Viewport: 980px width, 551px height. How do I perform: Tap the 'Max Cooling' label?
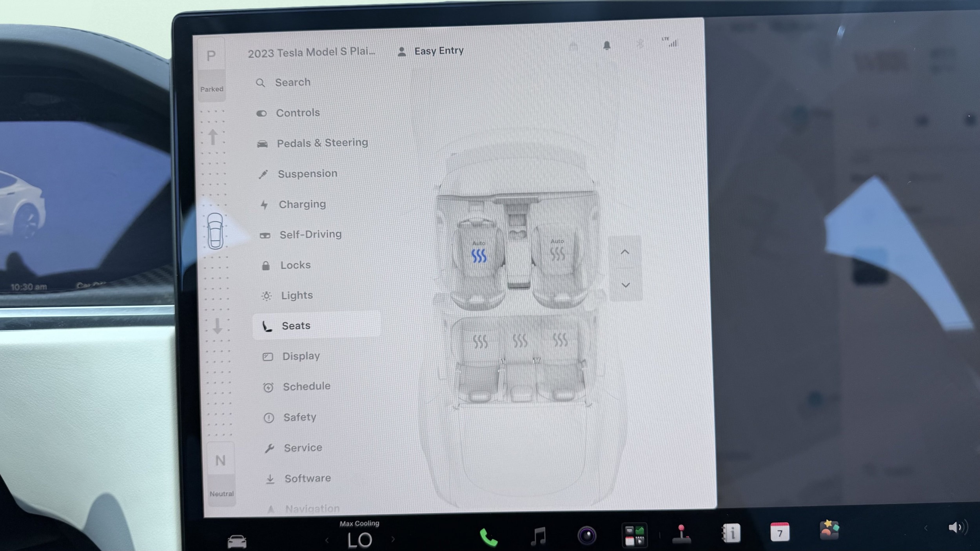click(x=359, y=524)
